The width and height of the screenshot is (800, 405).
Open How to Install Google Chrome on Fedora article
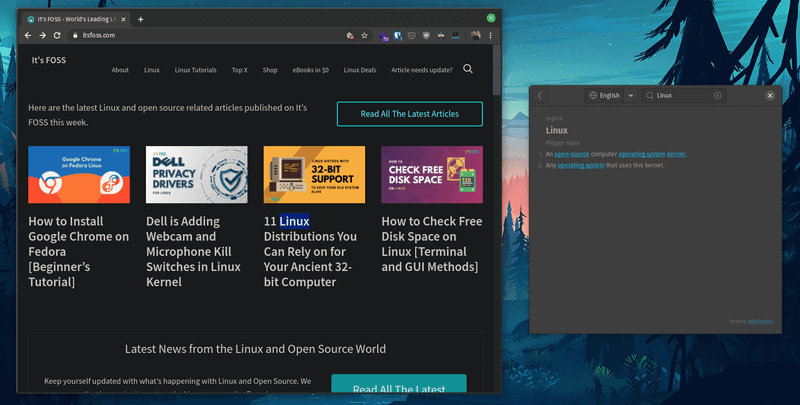79,251
